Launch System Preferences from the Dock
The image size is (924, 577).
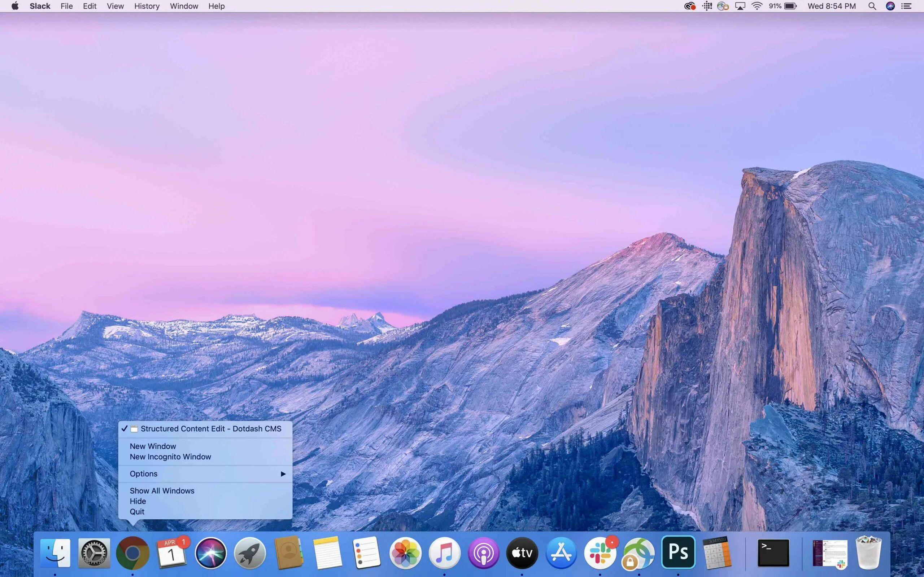94,552
